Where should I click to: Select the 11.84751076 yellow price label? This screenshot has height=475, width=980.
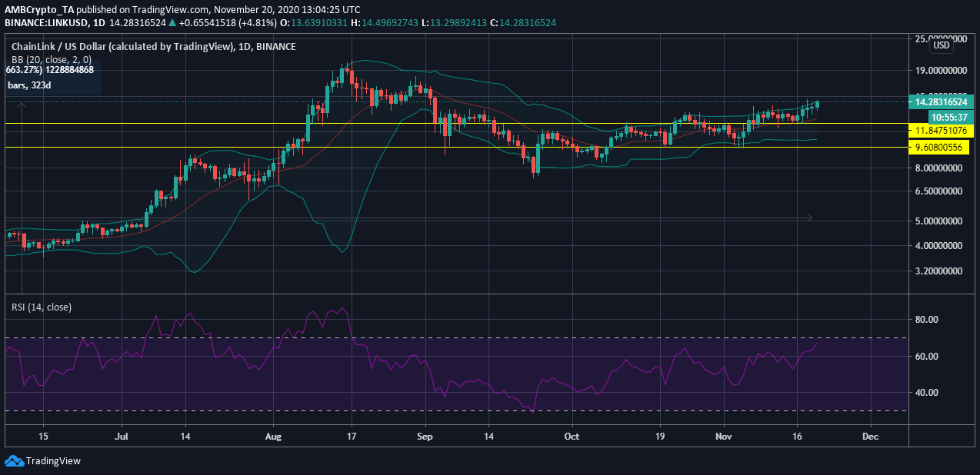(942, 130)
